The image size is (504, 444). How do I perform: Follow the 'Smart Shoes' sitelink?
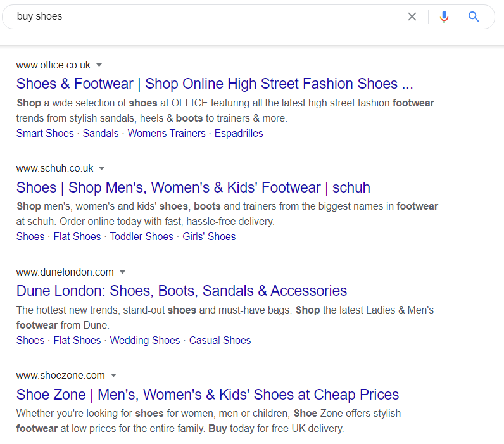[x=45, y=133]
